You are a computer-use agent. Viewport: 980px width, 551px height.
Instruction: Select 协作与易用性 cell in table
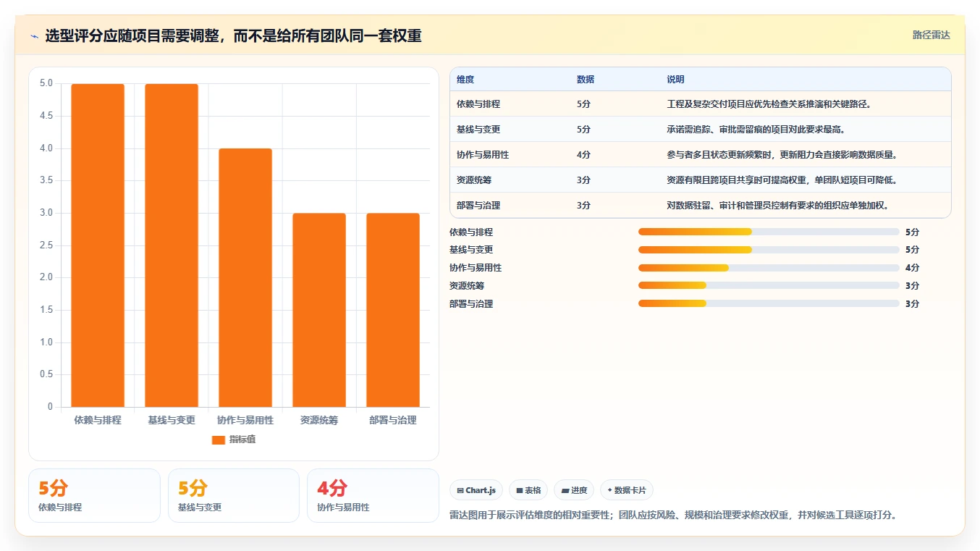coord(483,155)
